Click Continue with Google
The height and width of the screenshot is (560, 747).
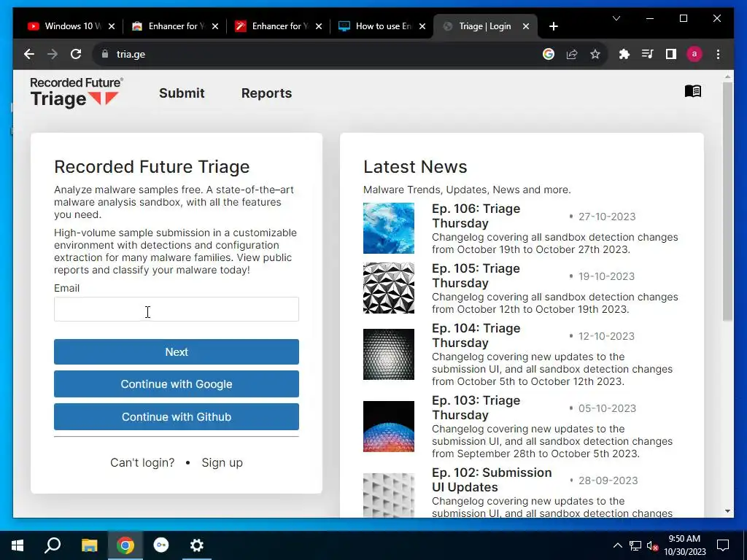[177, 384]
